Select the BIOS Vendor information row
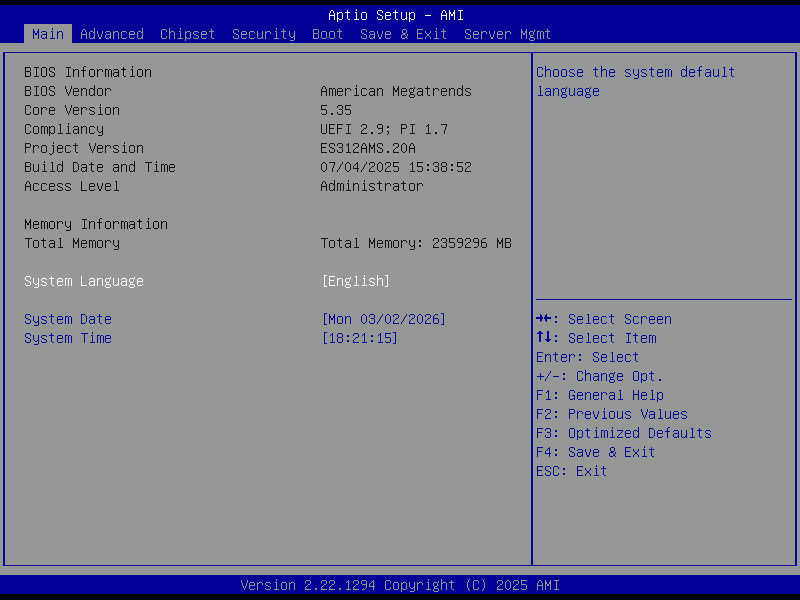 [67, 91]
